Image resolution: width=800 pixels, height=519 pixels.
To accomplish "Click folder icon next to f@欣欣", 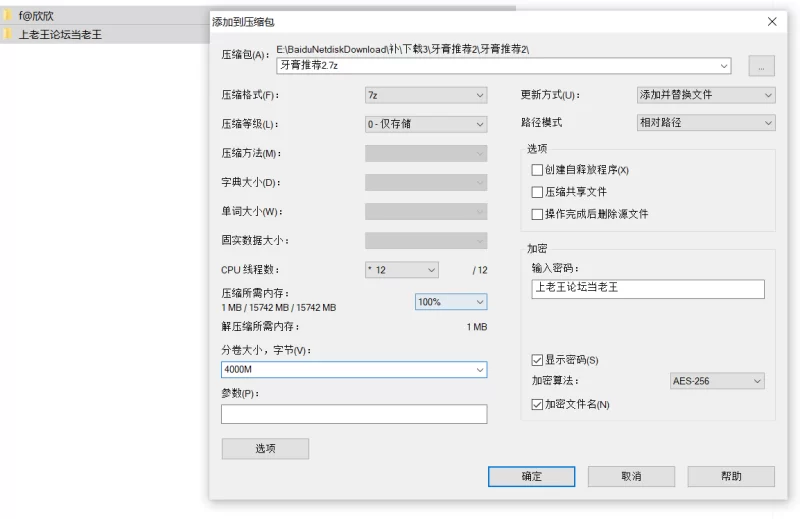I will coord(7,16).
